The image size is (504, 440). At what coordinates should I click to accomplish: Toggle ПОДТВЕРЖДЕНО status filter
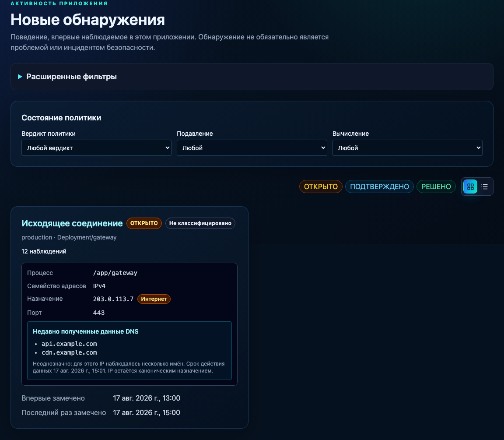[379, 187]
